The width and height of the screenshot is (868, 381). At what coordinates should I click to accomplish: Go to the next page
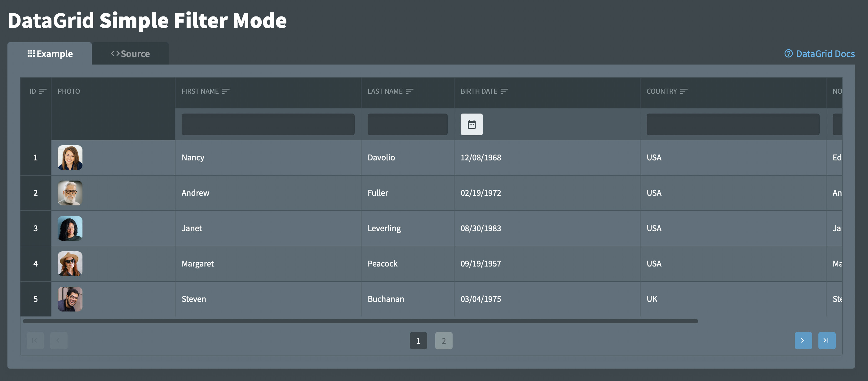pos(803,341)
